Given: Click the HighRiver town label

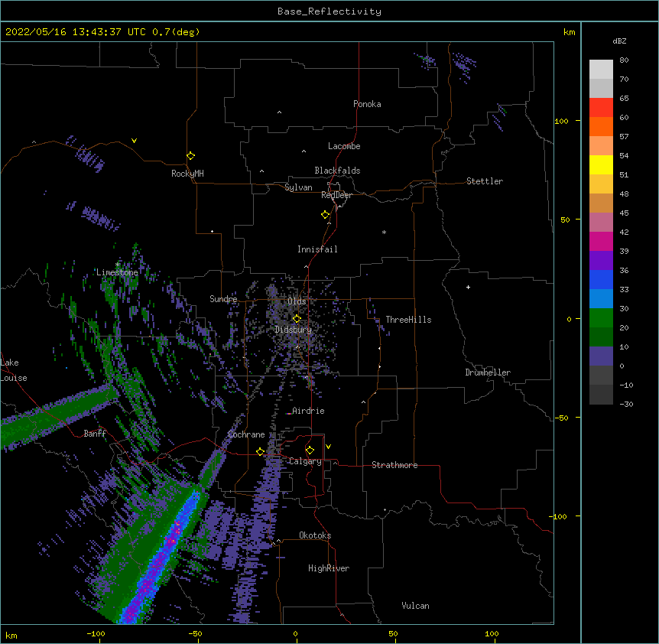Looking at the screenshot, I should click(329, 568).
